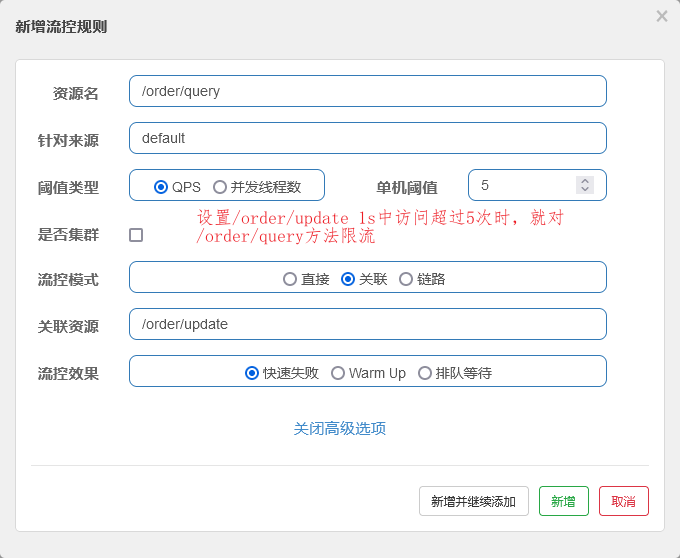The height and width of the screenshot is (558, 680).
Task: Decrease 单机阈值 with the down arrow
Action: click(x=585, y=189)
